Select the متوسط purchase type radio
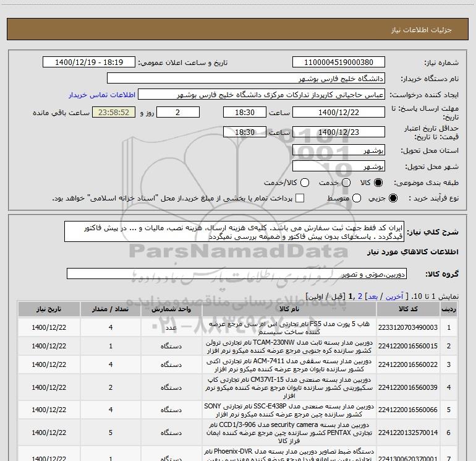Image resolution: width=476 pixels, height=461 pixels. (357, 198)
